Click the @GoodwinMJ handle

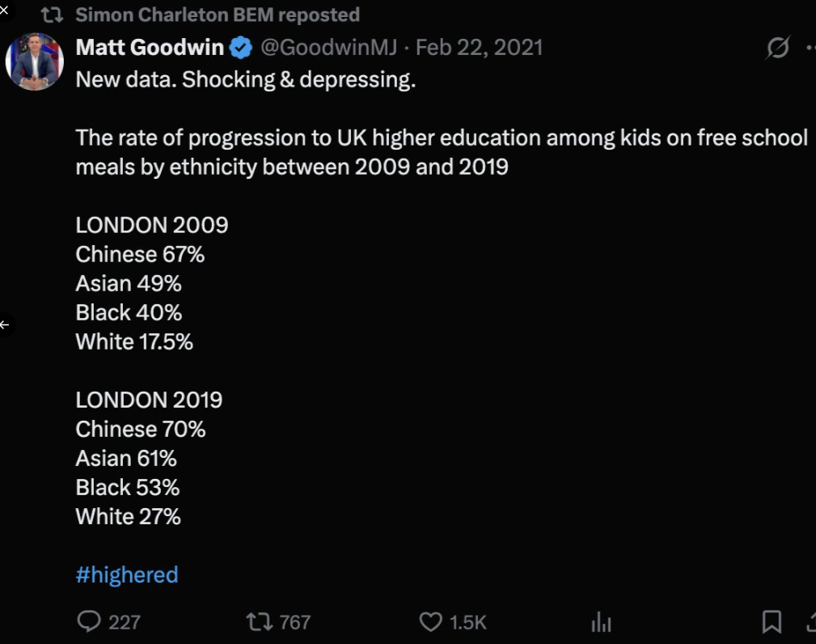pyautogui.click(x=328, y=48)
